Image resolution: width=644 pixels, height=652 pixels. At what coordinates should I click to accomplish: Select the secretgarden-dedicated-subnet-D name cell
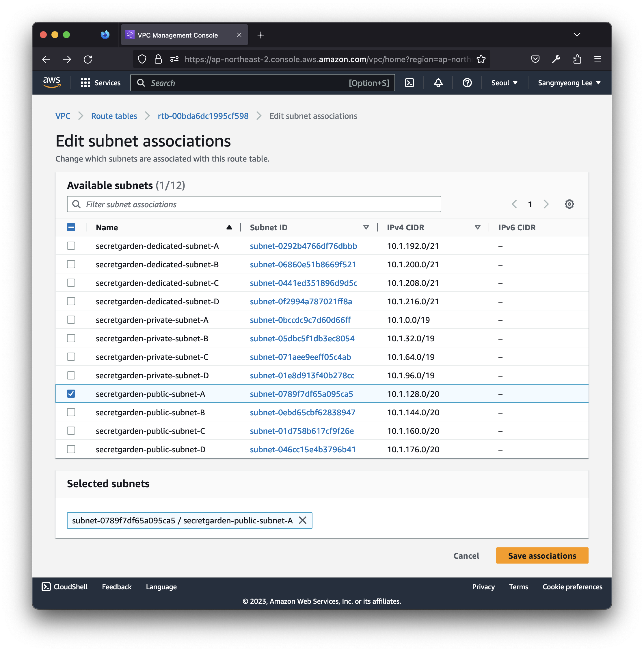point(157,301)
